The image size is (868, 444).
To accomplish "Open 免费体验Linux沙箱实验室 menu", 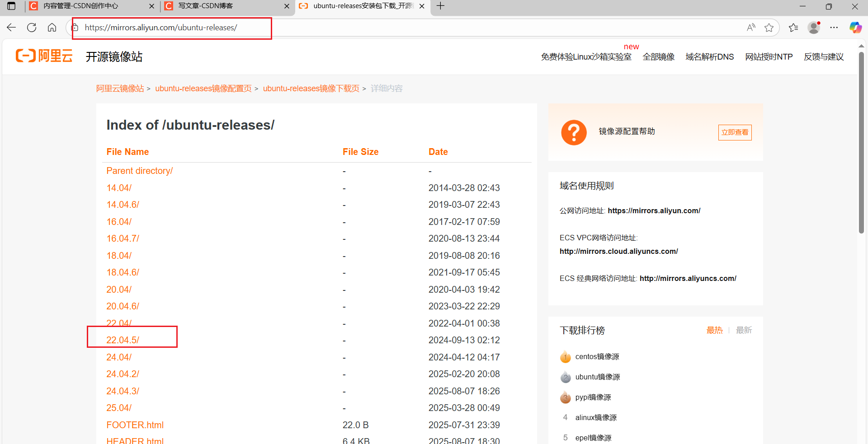I will 586,57.
